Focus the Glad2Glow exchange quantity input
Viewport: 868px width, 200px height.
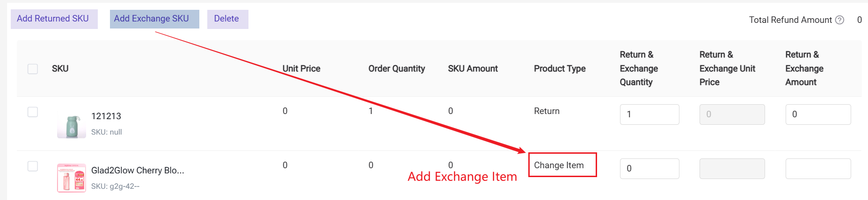(x=649, y=169)
